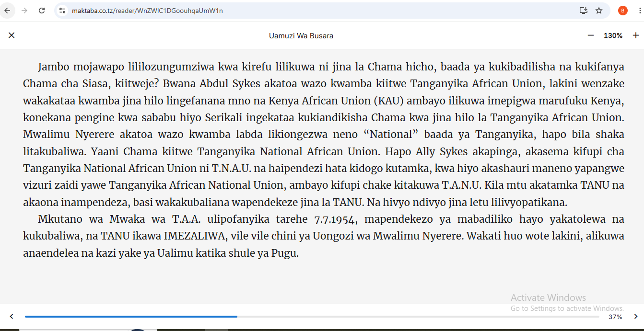Screen dimensions: 644x331
Task: Install app icon in address bar
Action: click(x=583, y=11)
